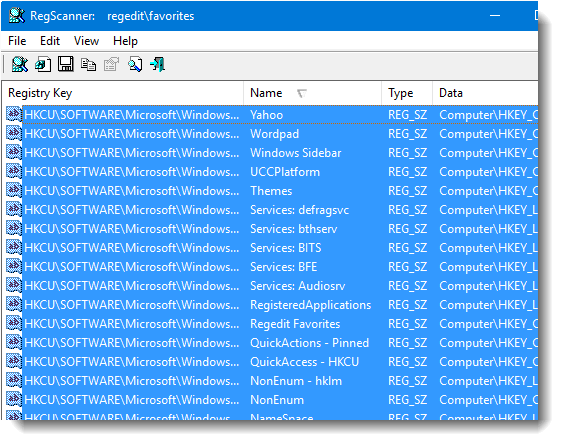563x445 pixels.
Task: Open the Edit menu
Action: (x=50, y=41)
